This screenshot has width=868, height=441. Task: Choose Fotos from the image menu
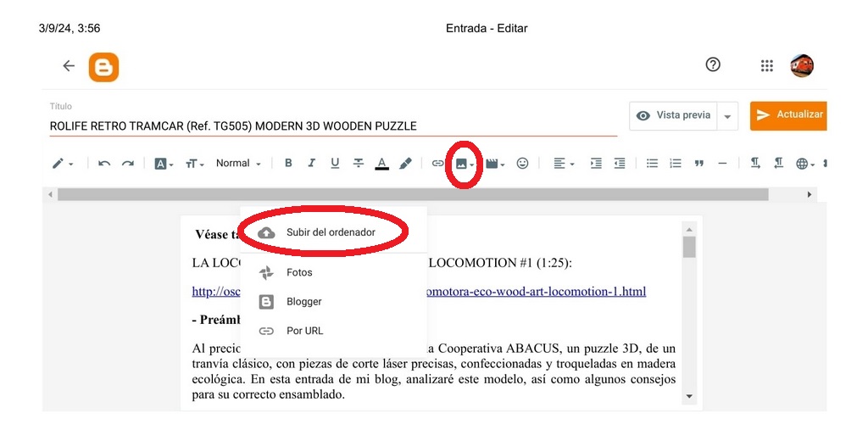tap(333, 272)
